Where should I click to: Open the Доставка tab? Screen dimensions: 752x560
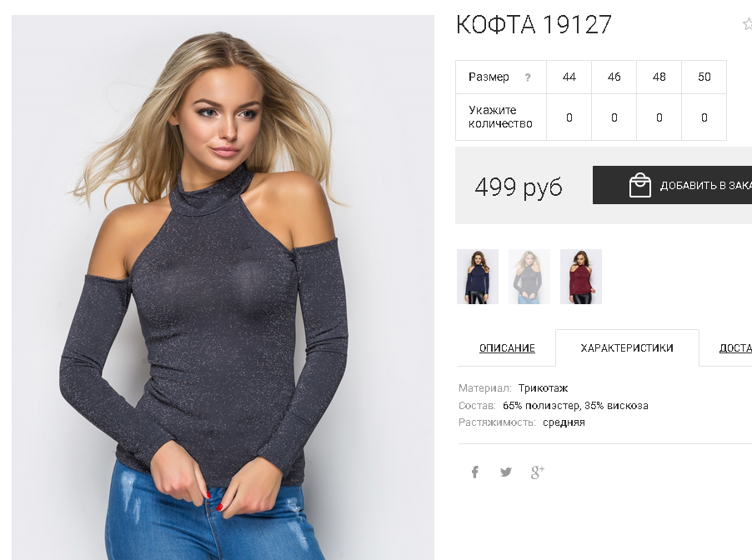[x=735, y=348]
